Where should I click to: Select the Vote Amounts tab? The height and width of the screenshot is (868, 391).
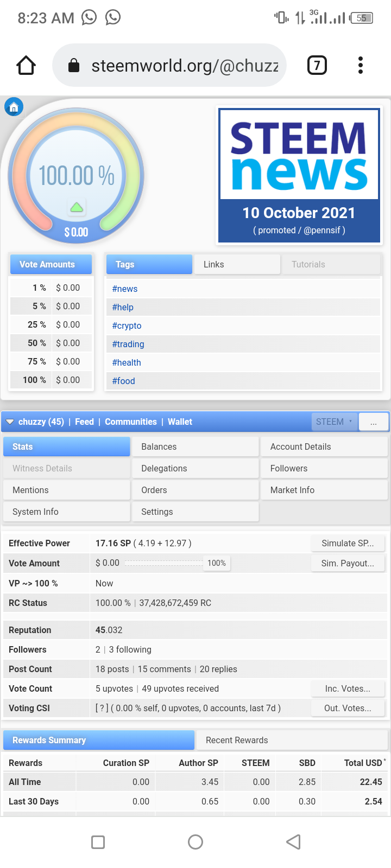tap(51, 264)
